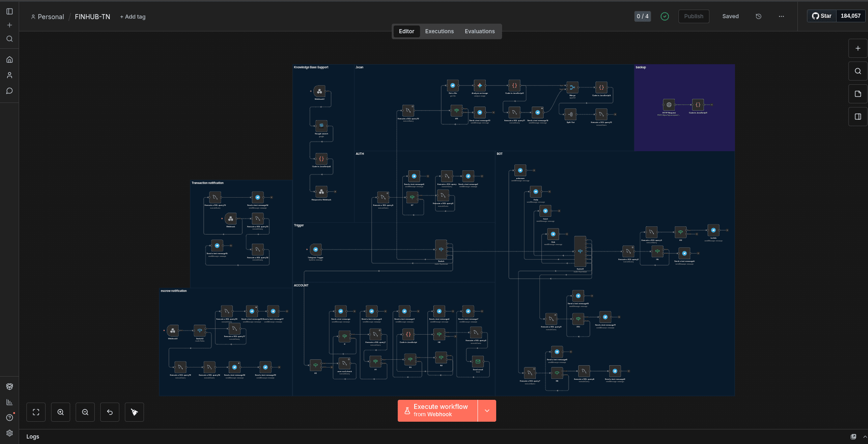
Task: Click the Publish button
Action: click(x=693, y=16)
